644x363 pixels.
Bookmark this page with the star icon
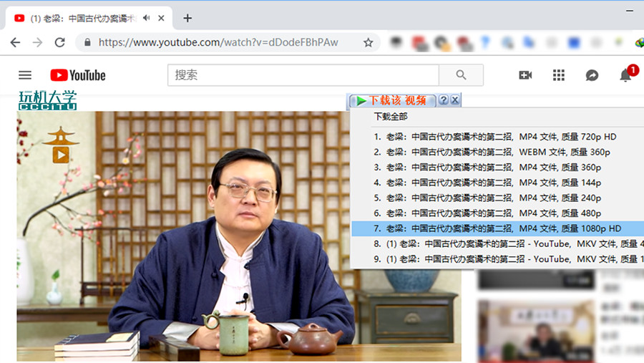point(368,42)
